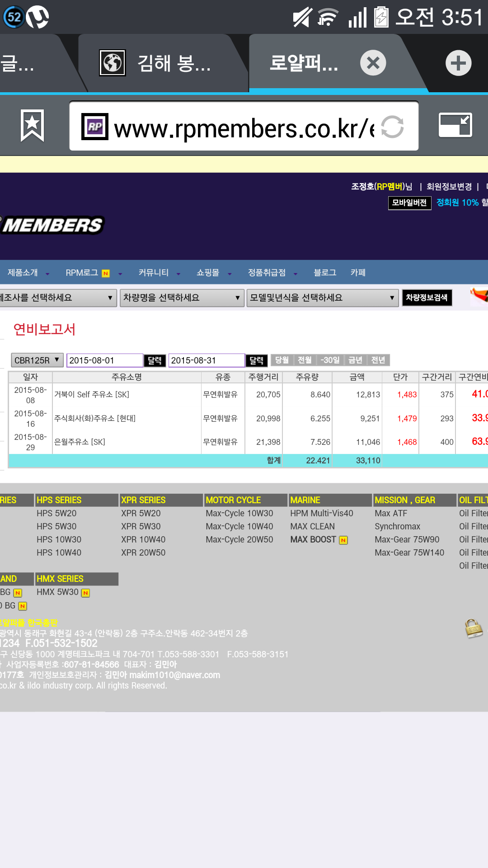
Task: Click the 차량정보검색 button
Action: [427, 297]
